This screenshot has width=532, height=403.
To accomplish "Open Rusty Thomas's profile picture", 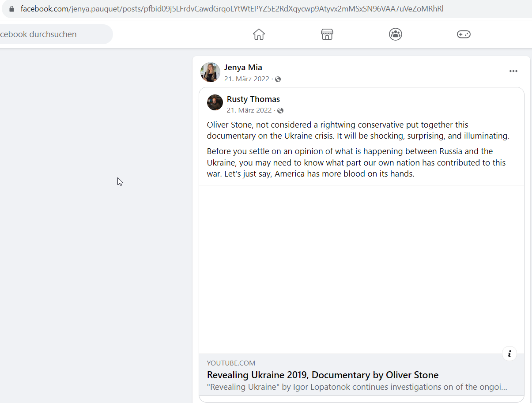I will [215, 102].
